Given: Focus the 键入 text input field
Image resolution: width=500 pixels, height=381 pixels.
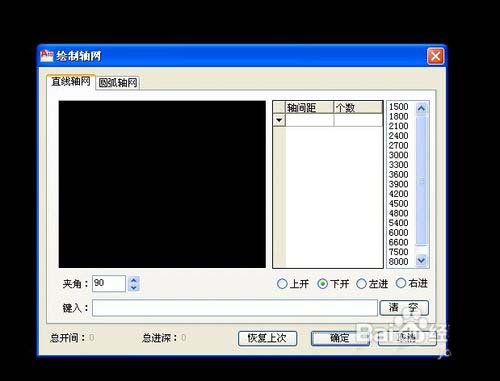Looking at the screenshot, I should pos(235,307).
